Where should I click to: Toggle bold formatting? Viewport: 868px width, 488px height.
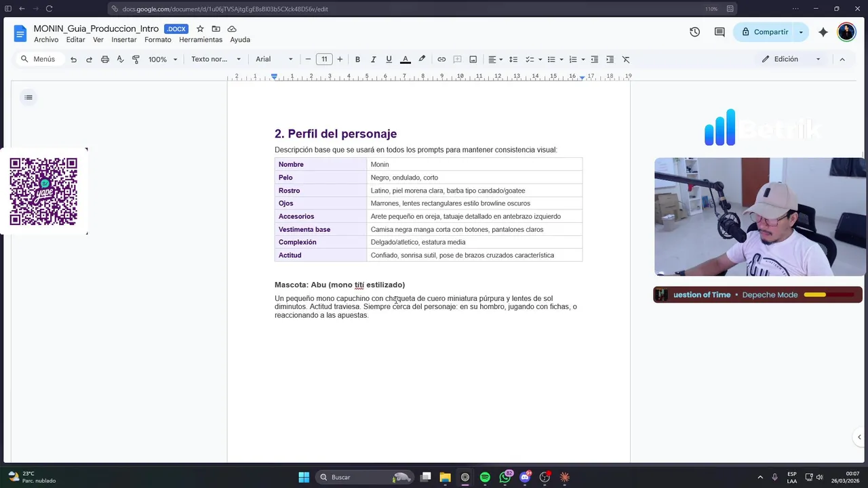[x=357, y=60]
